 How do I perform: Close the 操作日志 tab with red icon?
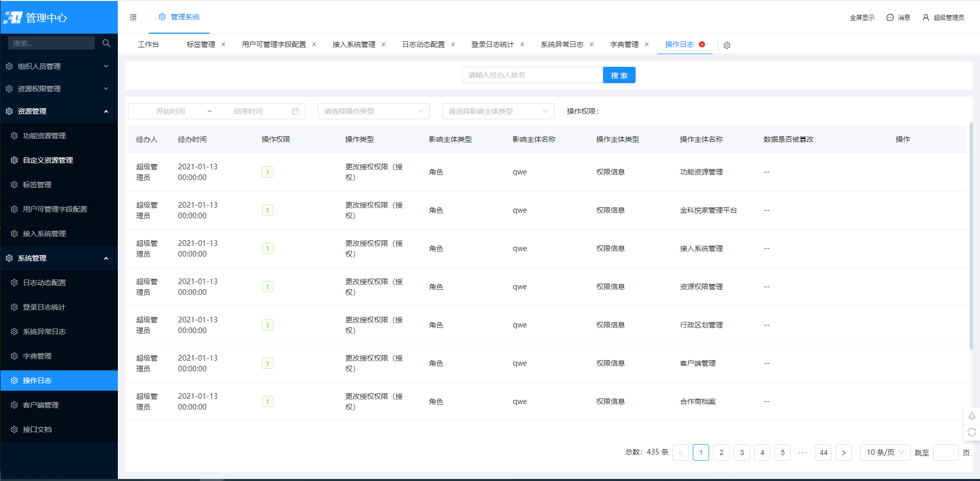(x=702, y=44)
